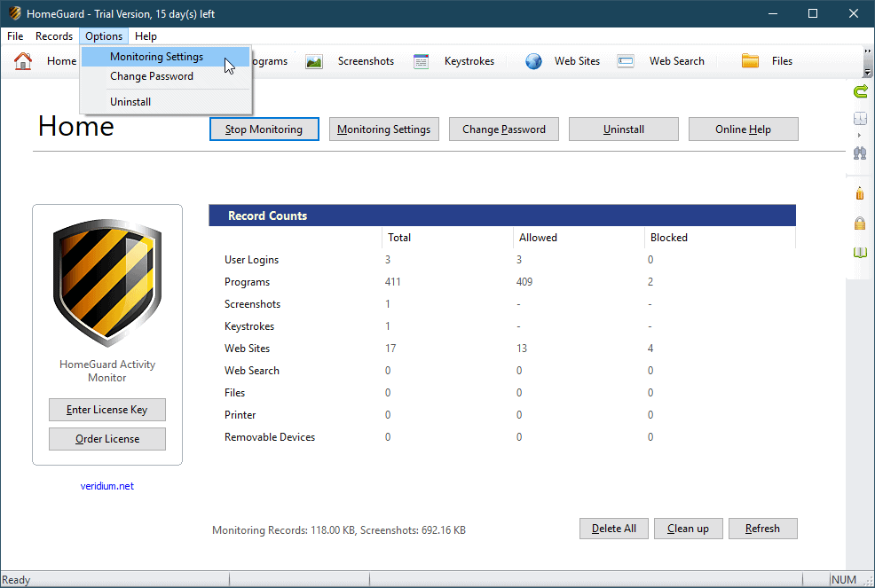Click the Printer row label
The image size is (875, 588).
point(240,415)
